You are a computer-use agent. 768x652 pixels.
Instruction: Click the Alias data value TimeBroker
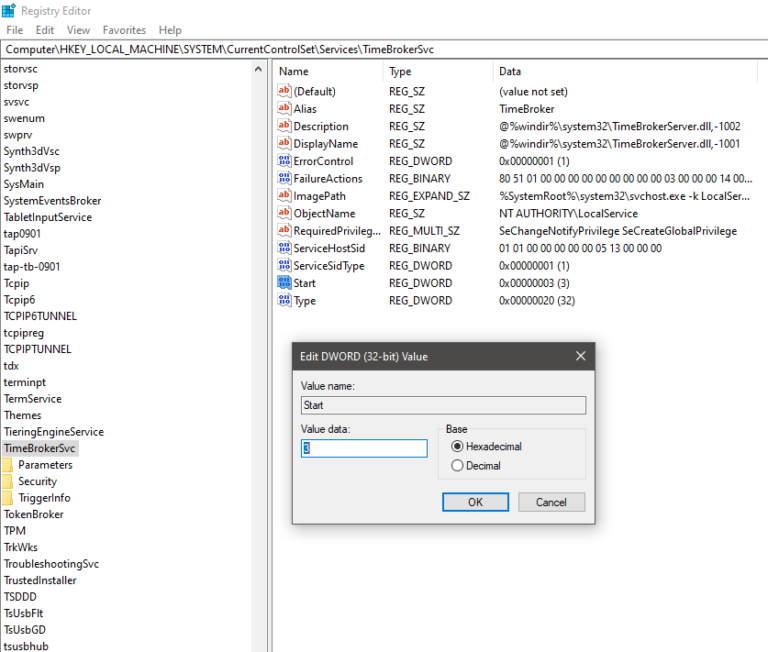click(x=527, y=109)
